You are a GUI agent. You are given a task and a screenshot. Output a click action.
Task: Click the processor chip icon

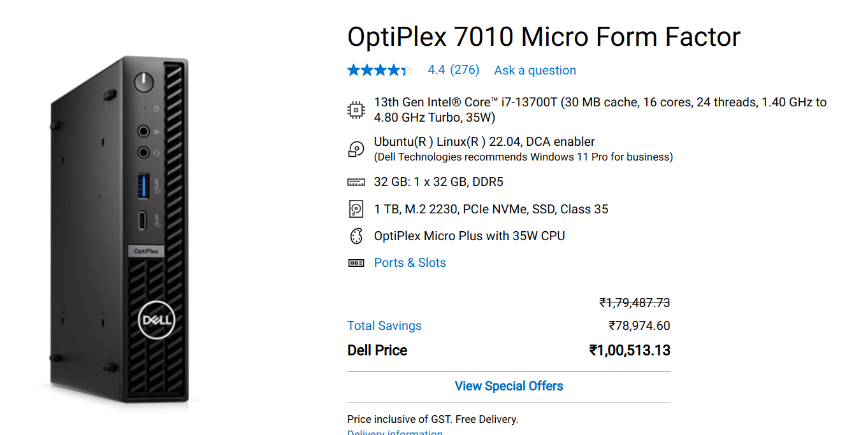[x=356, y=110]
